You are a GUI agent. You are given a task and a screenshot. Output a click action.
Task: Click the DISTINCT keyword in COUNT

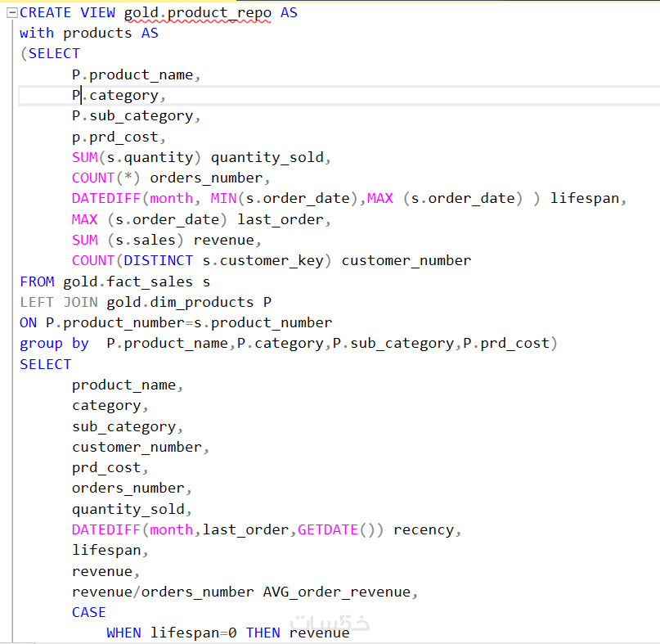(x=159, y=261)
